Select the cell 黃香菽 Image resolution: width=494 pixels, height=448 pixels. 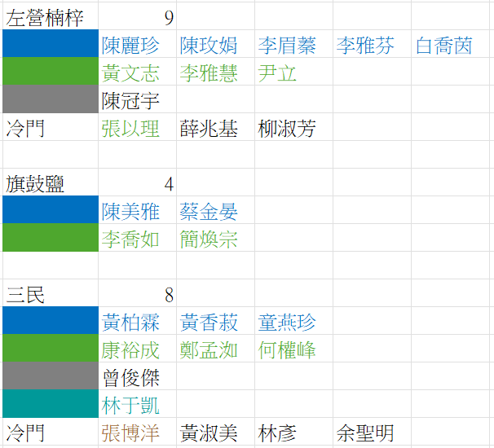click(215, 321)
